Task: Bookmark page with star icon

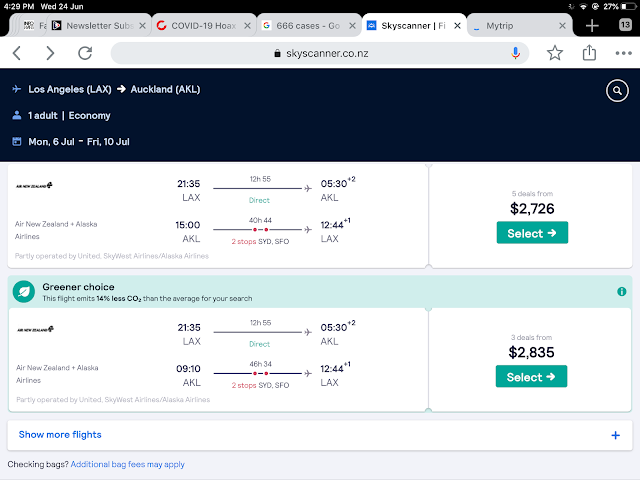Action: click(555, 53)
